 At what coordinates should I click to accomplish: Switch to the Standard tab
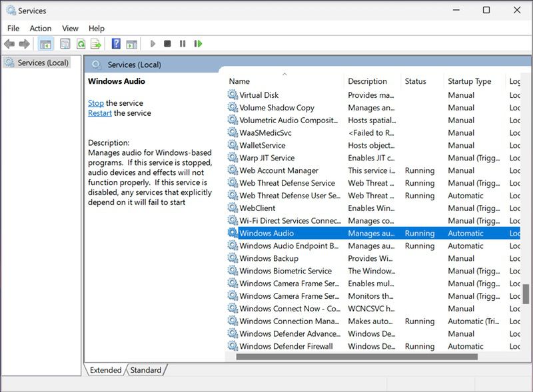coord(146,370)
